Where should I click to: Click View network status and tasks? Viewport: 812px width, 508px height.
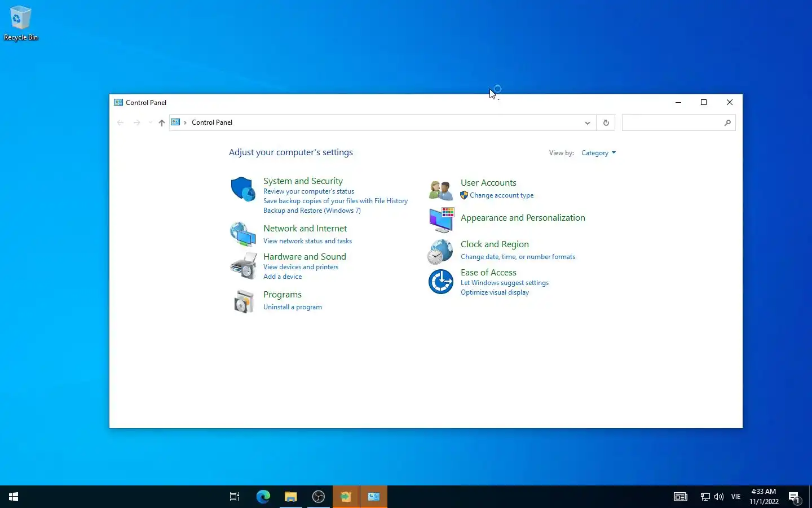[307, 241]
